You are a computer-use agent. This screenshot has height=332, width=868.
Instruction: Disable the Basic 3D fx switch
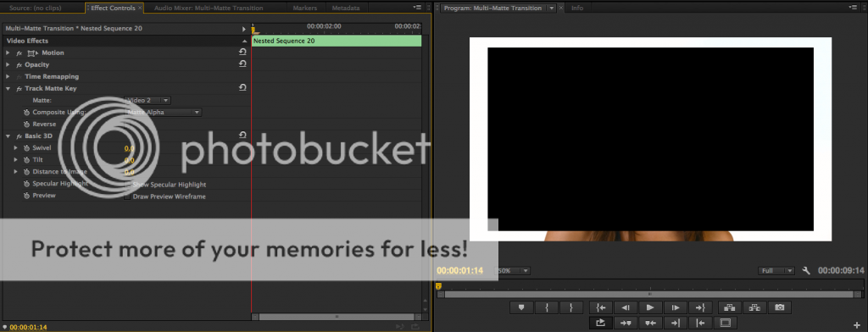click(x=19, y=136)
